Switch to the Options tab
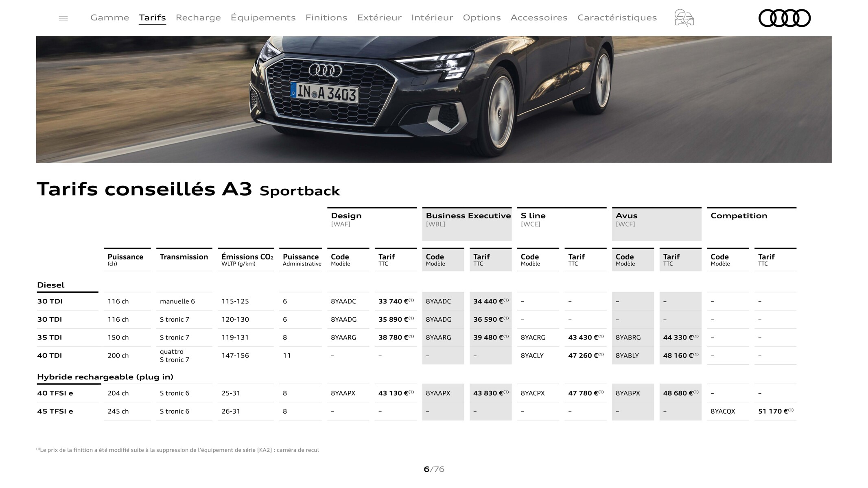Viewport: 868px width, 488px height. coord(482,18)
